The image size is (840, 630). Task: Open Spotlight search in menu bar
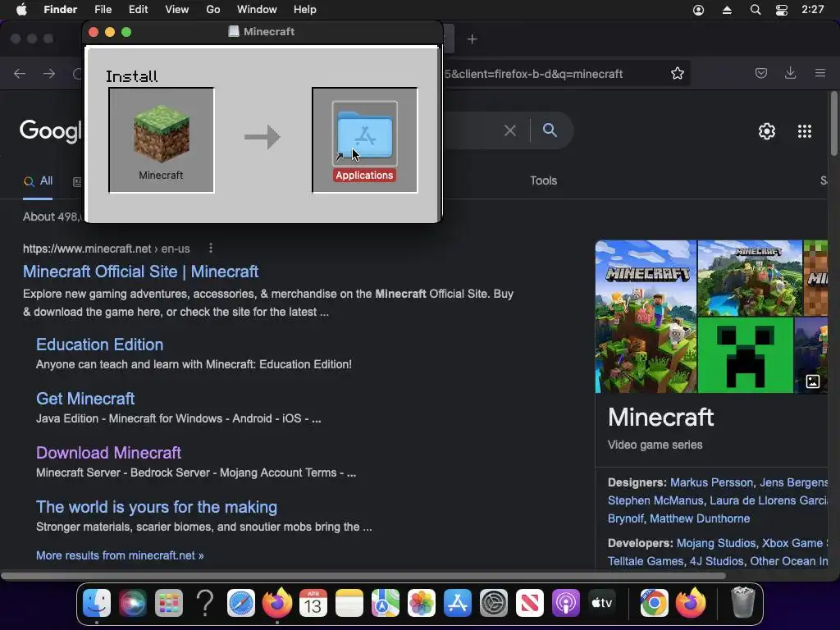click(x=756, y=10)
